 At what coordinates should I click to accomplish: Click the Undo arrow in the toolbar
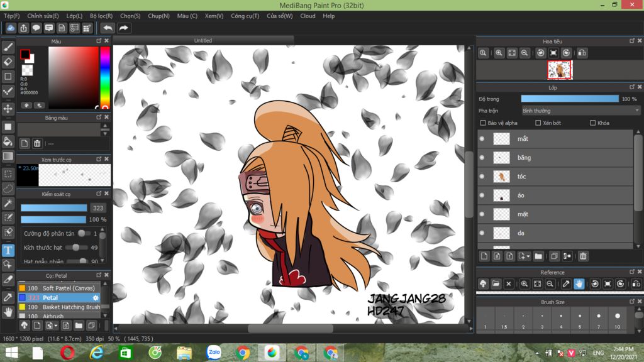108,28
